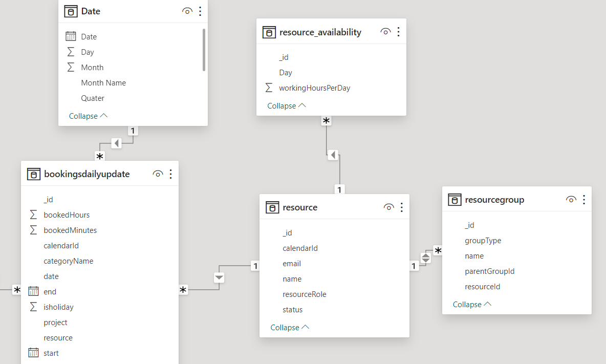
Task: Click sigma icon next to bookedHours
Action: (34, 215)
